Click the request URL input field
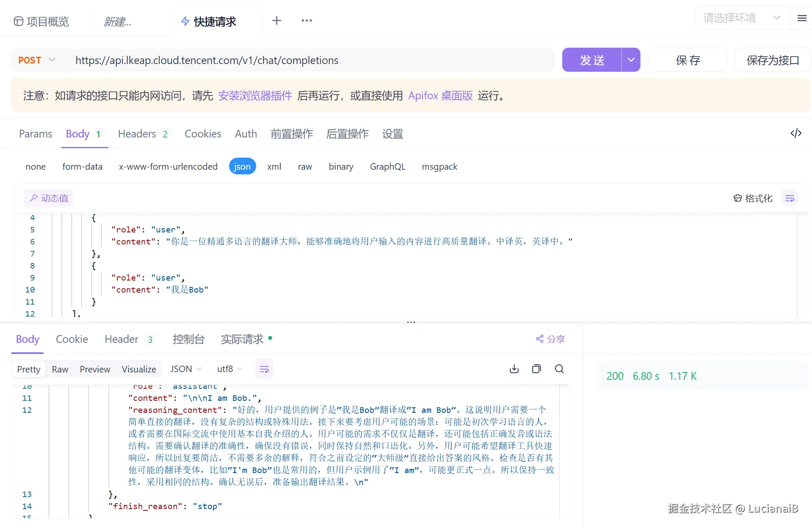 click(x=309, y=60)
